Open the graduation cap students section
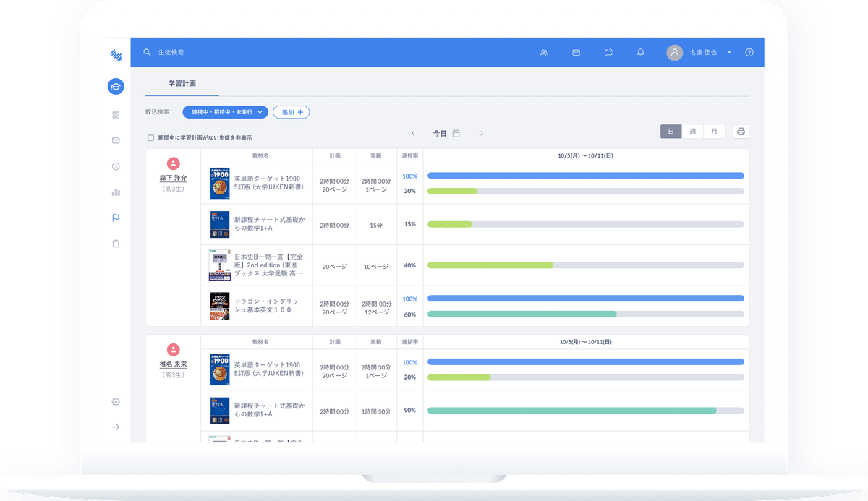 pos(116,87)
